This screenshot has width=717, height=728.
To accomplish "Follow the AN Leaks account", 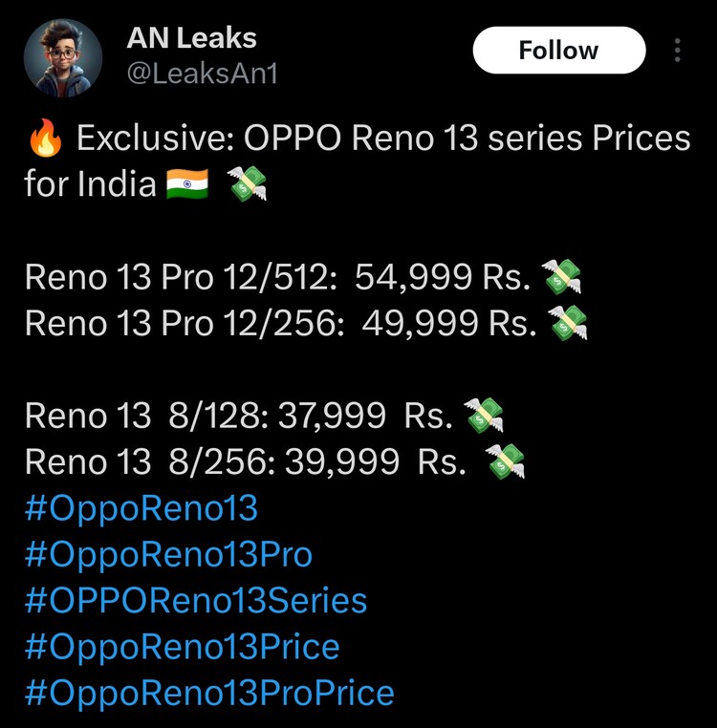I will 558,51.
